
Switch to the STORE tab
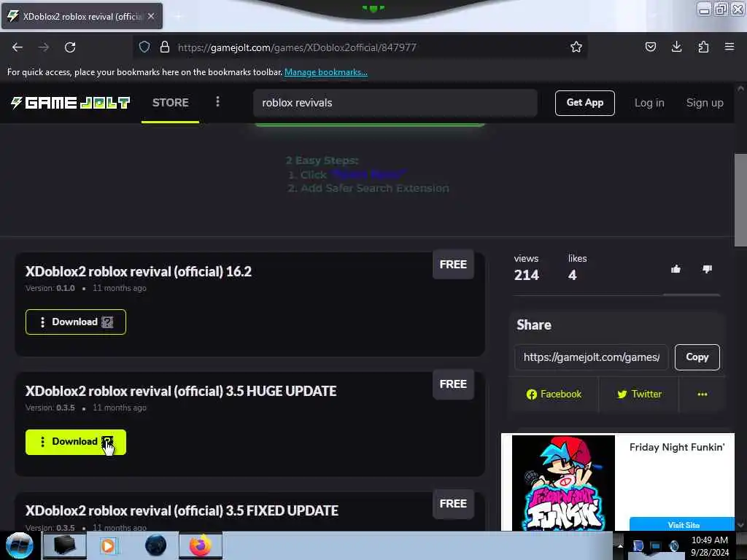[170, 102]
